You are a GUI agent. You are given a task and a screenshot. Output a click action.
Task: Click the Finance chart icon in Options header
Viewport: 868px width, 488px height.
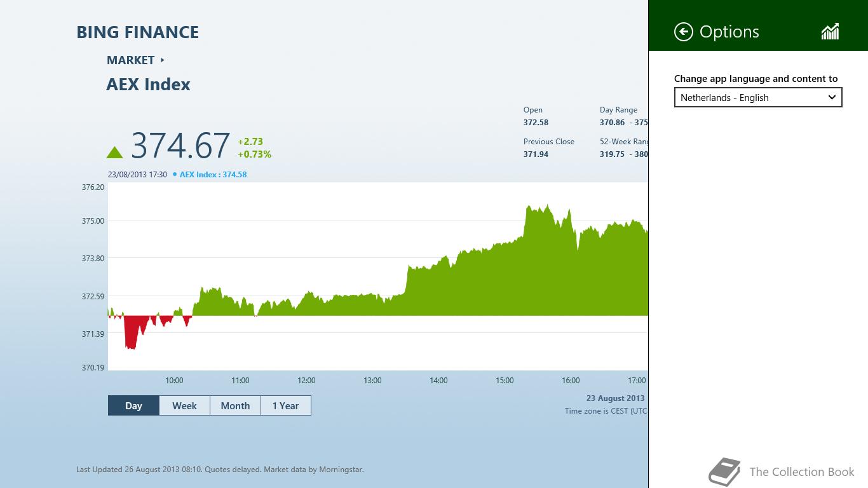point(830,32)
